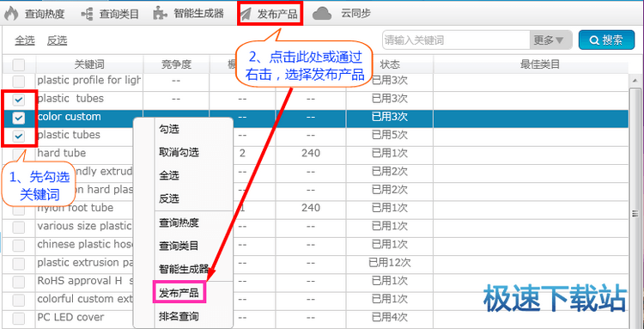Sort by the 最佳类目 column header
Screen dimensions: 644x329
pyautogui.click(x=540, y=64)
